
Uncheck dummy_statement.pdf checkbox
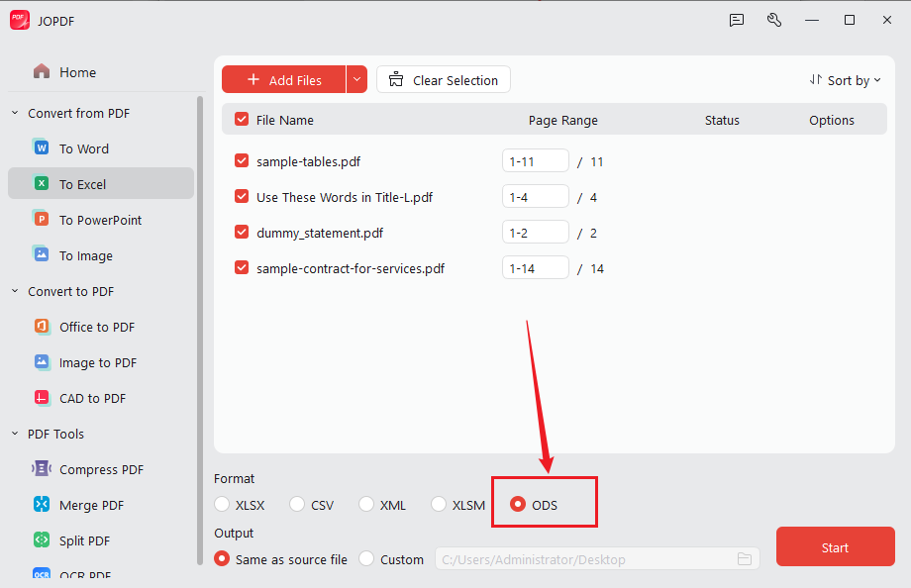click(x=241, y=232)
